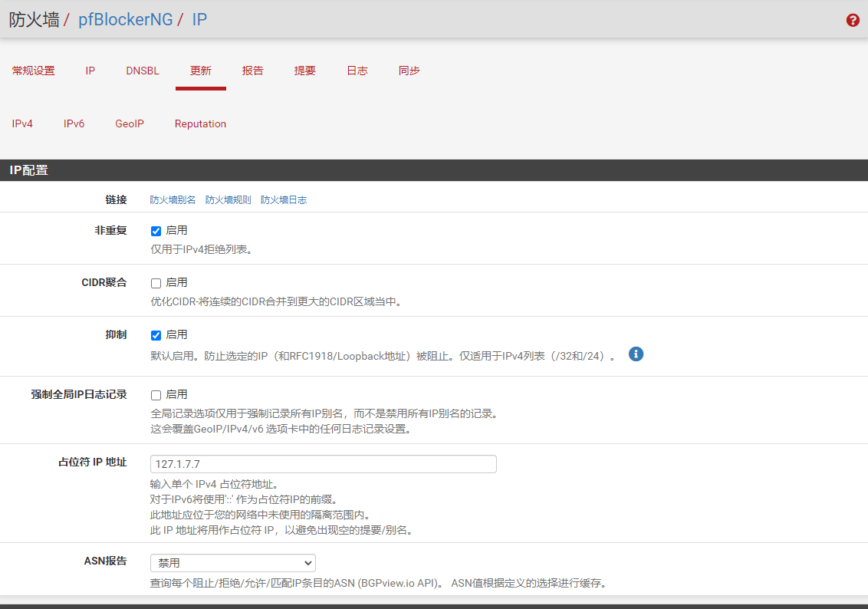868x609 pixels.
Task: Select the 更新 tab
Action: coord(201,71)
